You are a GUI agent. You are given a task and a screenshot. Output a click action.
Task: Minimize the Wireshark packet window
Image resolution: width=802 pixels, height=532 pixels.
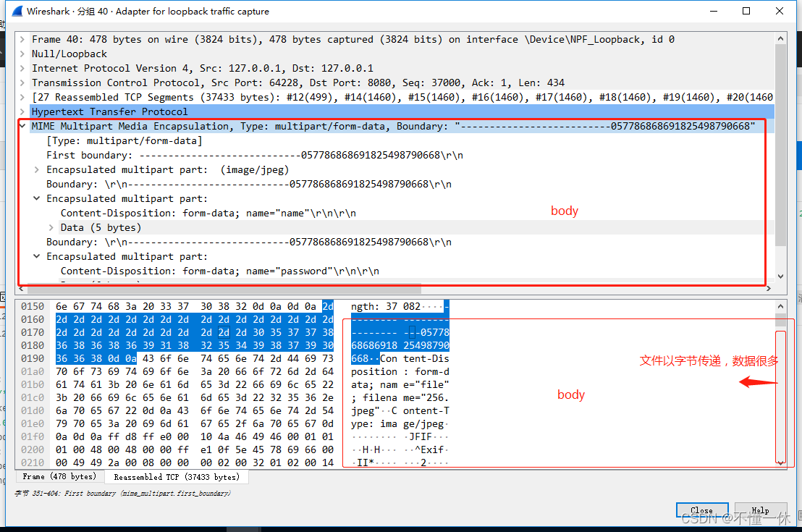click(x=714, y=12)
